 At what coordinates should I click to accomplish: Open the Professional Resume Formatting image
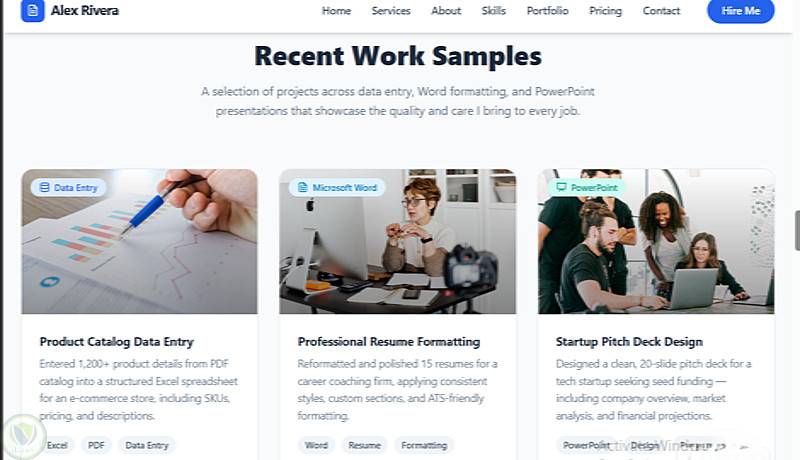click(397, 250)
